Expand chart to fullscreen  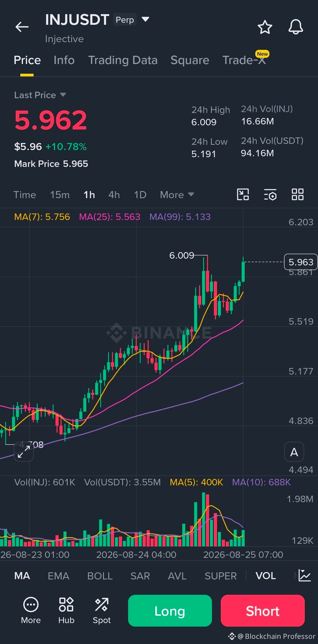[24, 451]
